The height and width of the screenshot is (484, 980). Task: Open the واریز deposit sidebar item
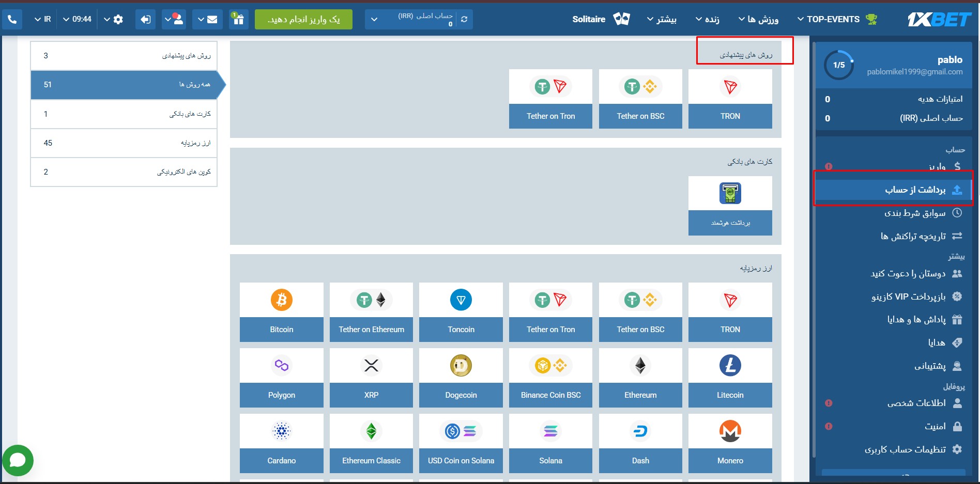point(893,166)
